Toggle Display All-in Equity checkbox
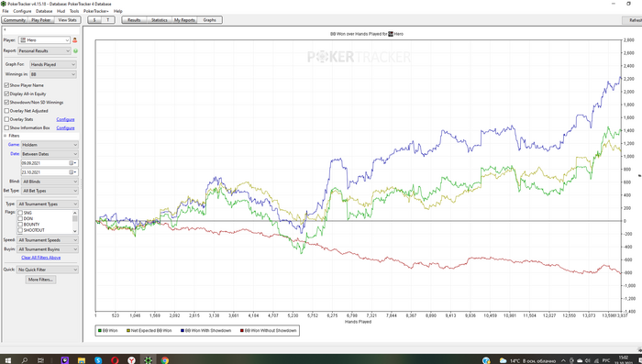Screen dimensions: 642x364 pyautogui.click(x=6, y=94)
